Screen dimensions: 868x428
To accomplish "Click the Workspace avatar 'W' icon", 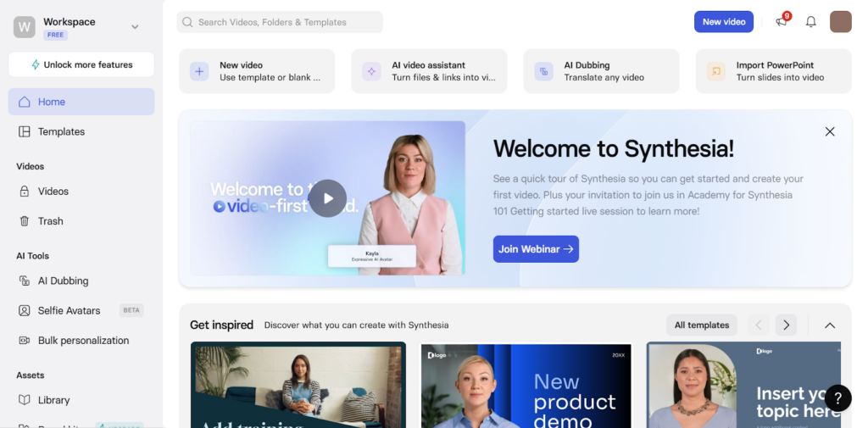I will (25, 26).
